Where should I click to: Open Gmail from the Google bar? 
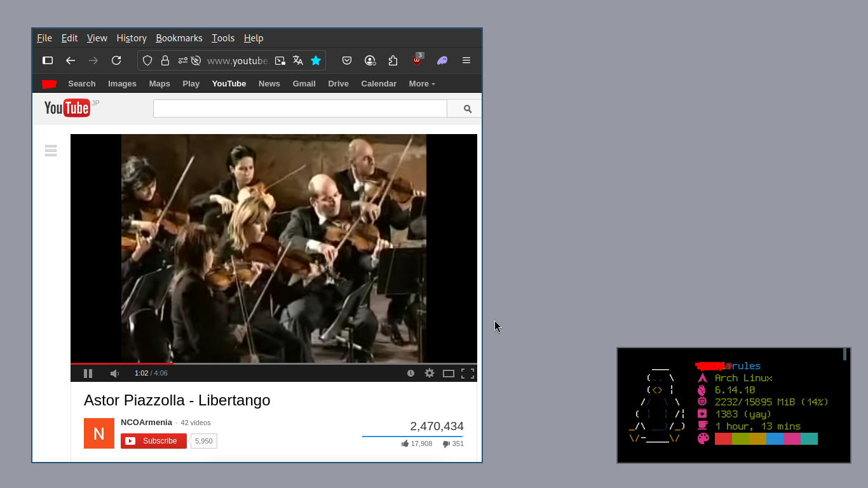coord(304,84)
